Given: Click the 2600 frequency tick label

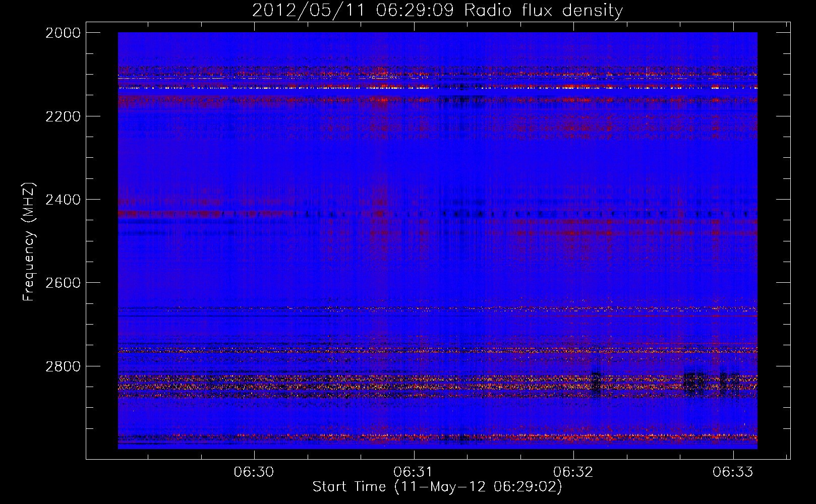Looking at the screenshot, I should pos(63,283).
